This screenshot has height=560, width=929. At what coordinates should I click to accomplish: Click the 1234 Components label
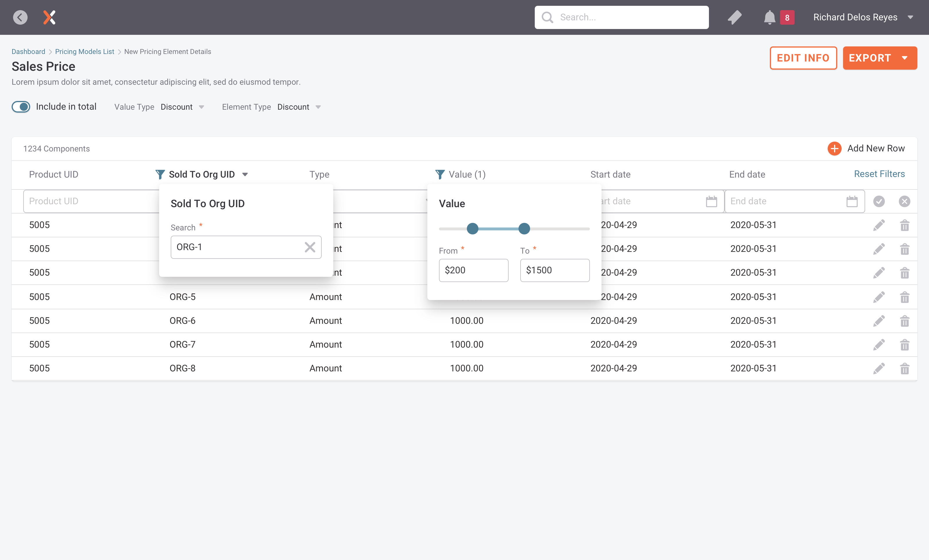click(57, 149)
